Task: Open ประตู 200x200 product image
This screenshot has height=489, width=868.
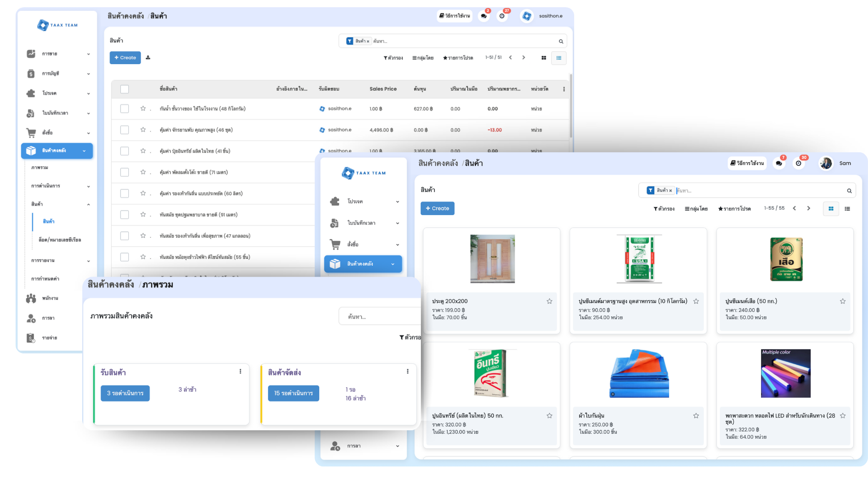Action: 492,259
